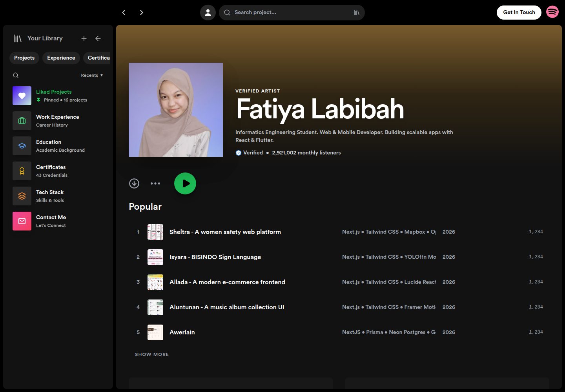The image size is (565, 392).
Task: Click SHOW MORE under Popular
Action: point(152,354)
